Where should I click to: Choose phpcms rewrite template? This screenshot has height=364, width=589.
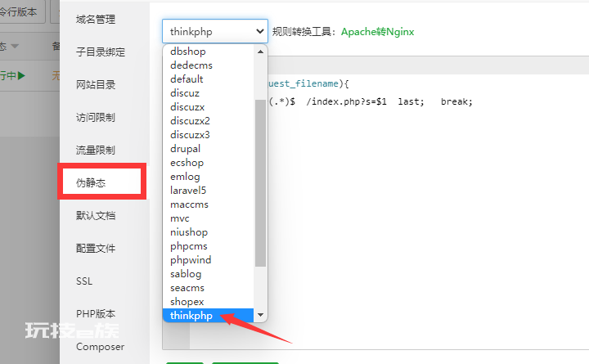pos(209,245)
